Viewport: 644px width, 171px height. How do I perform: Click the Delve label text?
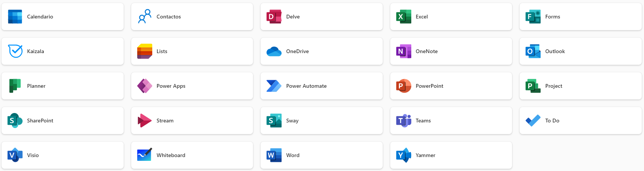(x=293, y=17)
